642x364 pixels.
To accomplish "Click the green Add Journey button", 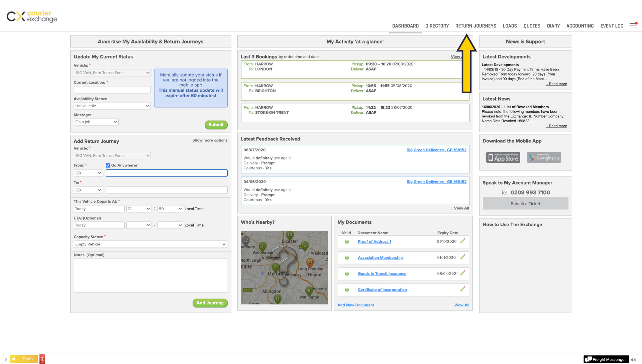I will pyautogui.click(x=210, y=303).
